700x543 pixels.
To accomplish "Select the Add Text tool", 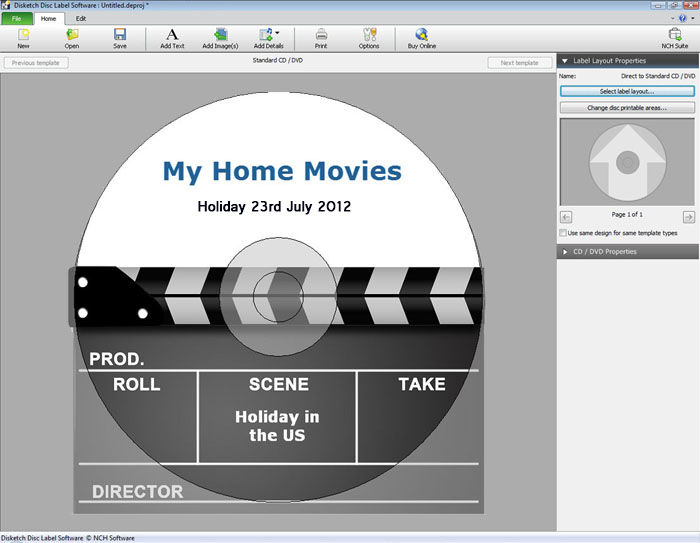I will click(172, 38).
